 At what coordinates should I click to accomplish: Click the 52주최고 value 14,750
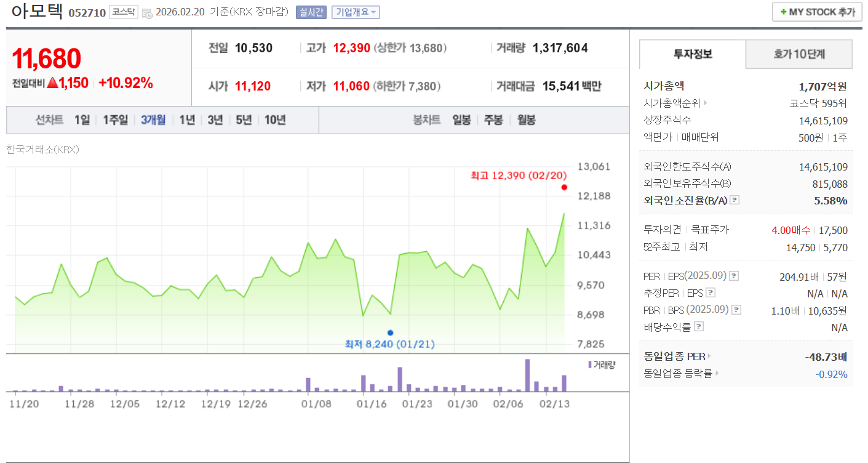point(800,248)
